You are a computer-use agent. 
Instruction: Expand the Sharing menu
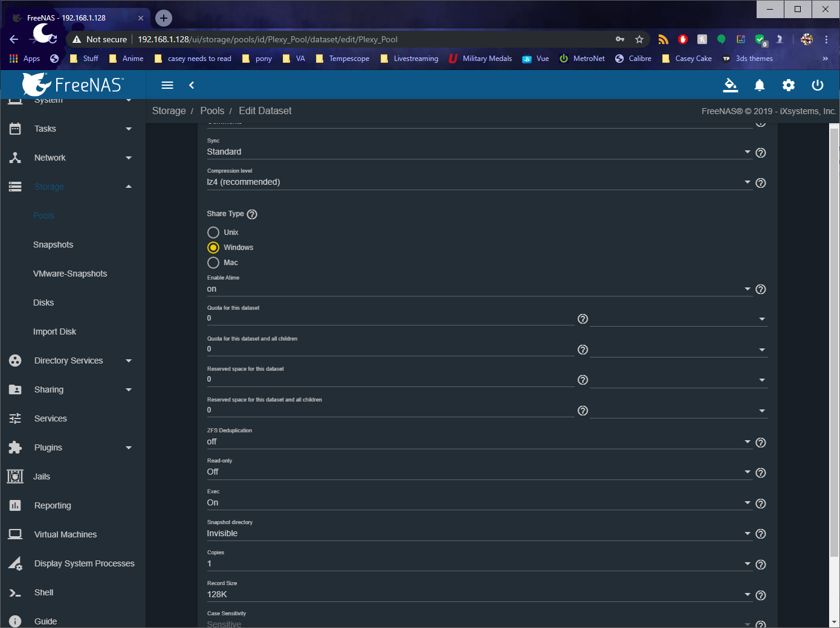click(x=73, y=389)
